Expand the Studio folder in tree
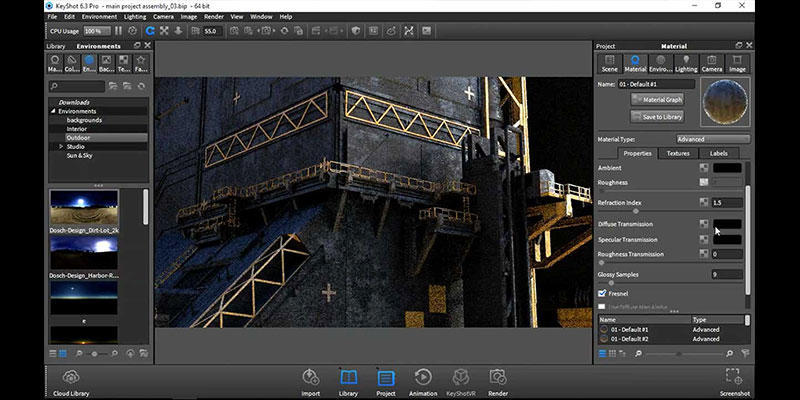 click(61, 146)
